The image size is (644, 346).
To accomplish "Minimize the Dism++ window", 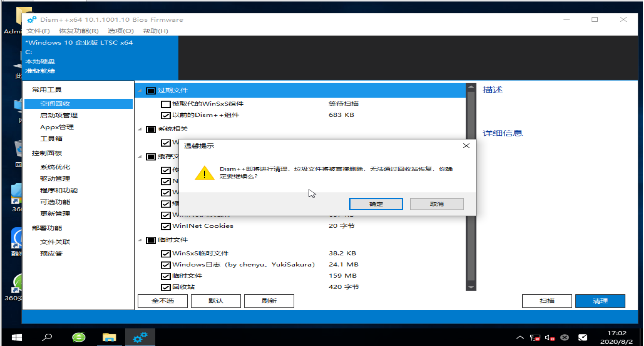I will (567, 19).
